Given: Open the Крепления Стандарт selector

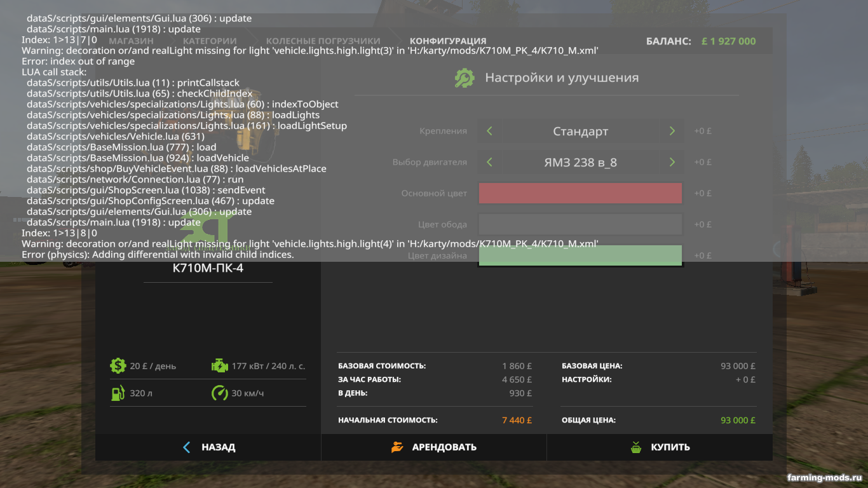Looking at the screenshot, I should click(x=581, y=132).
